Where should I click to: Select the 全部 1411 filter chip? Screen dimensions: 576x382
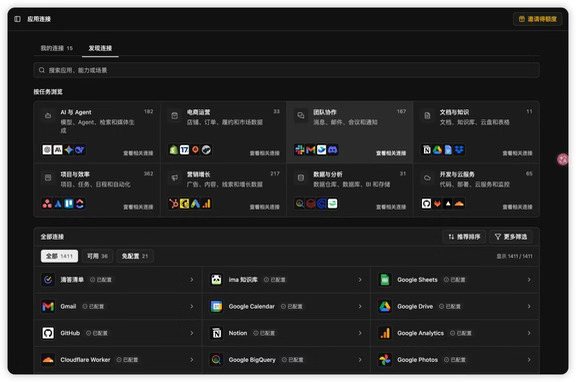tap(59, 256)
